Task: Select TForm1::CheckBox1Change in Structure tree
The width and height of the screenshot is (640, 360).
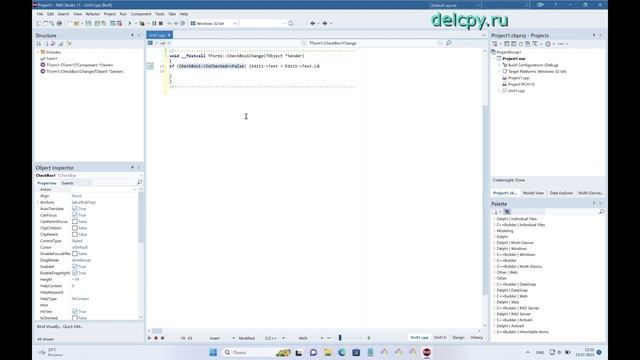Action: click(x=84, y=71)
